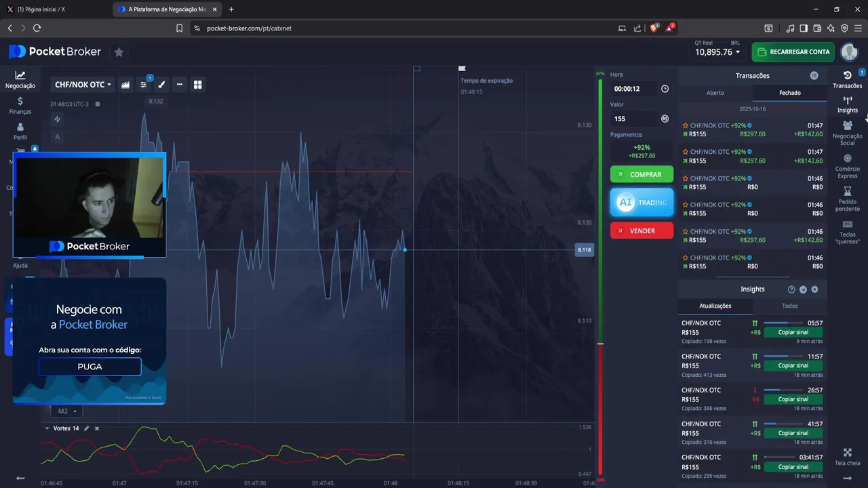
Task: Go back in browser history
Action: [10, 28]
